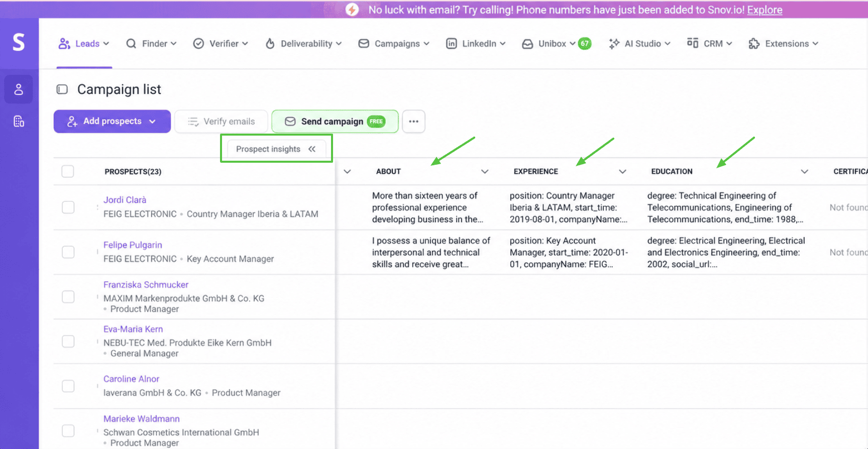Open Franziska Schmucker's prospect profile
This screenshot has height=449, width=868.
[146, 285]
